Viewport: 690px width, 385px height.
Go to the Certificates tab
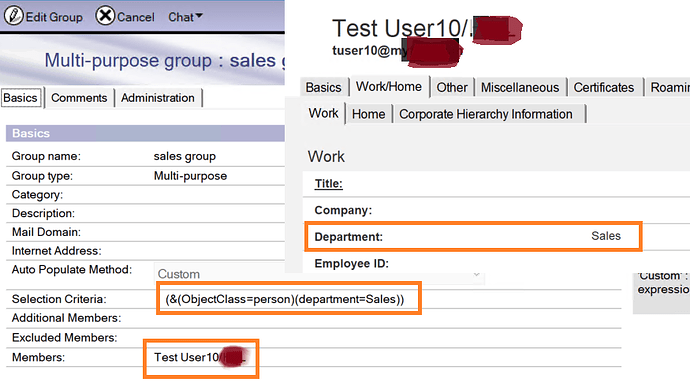pyautogui.click(x=604, y=88)
